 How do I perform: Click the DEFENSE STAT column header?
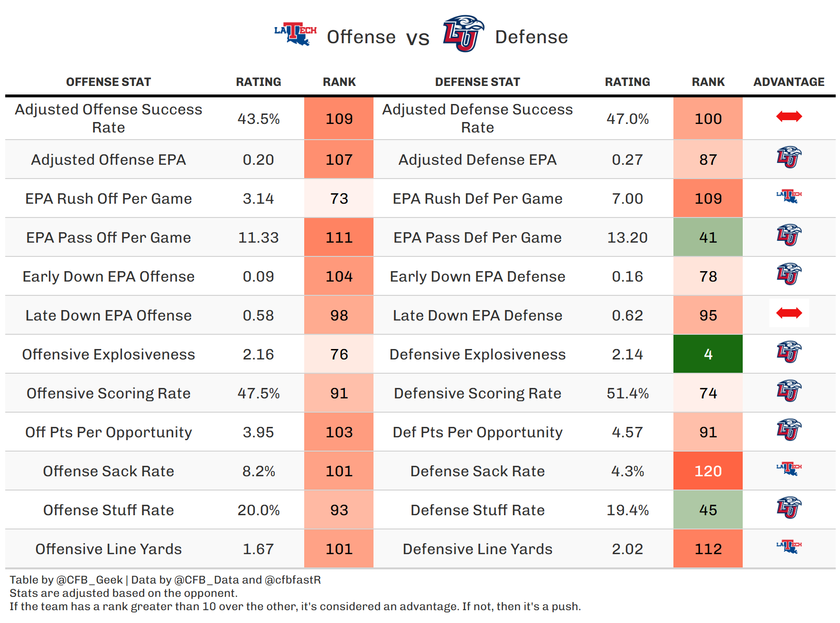(x=477, y=82)
